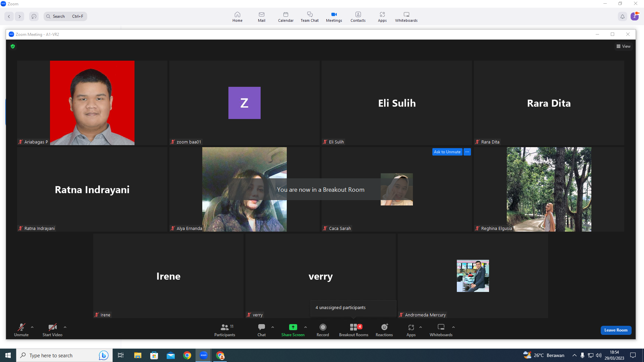The width and height of the screenshot is (644, 362).
Task: Start recording with Record button
Action: 323,330
